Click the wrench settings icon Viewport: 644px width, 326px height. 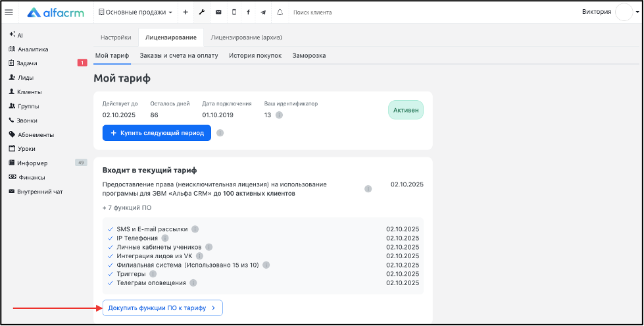(x=202, y=13)
